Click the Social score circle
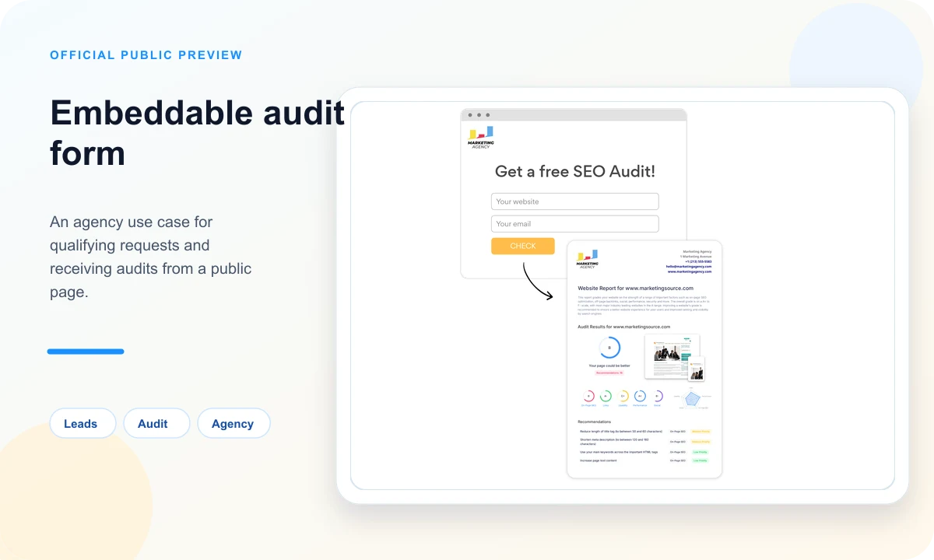Viewport: 934px width, 560px height. pos(657,396)
